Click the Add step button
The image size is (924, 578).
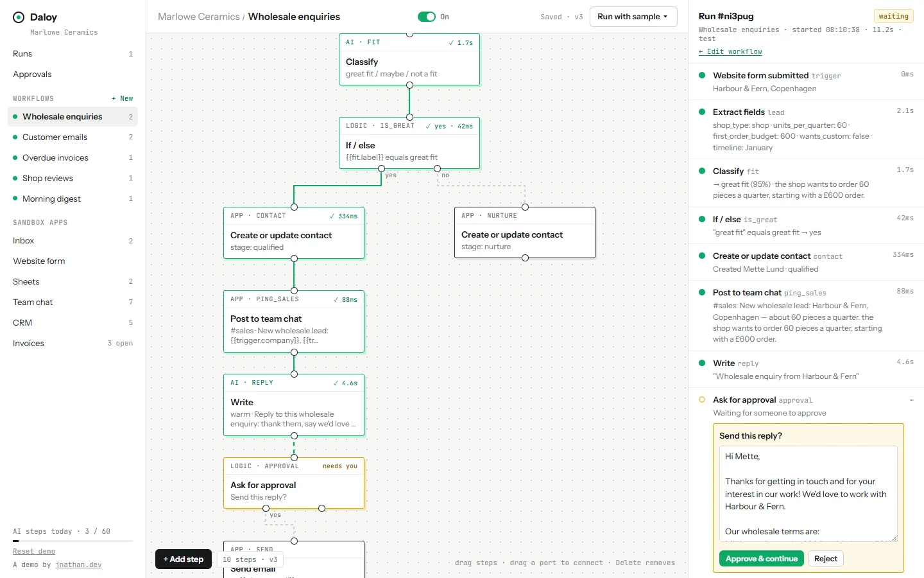[x=184, y=559]
